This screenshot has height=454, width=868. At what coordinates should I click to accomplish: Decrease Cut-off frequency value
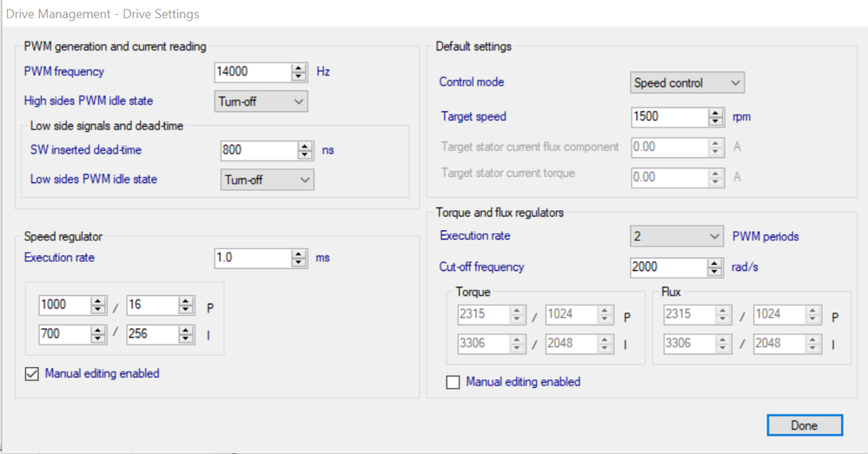tap(715, 272)
